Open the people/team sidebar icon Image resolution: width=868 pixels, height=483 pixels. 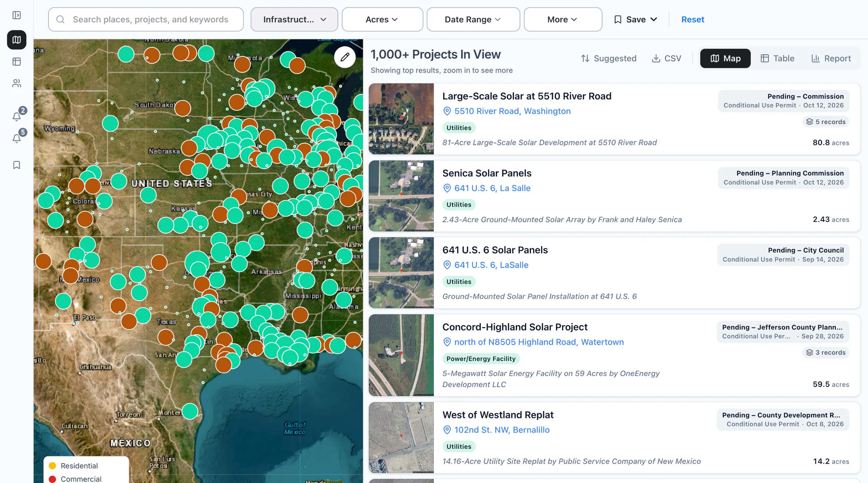[x=17, y=83]
